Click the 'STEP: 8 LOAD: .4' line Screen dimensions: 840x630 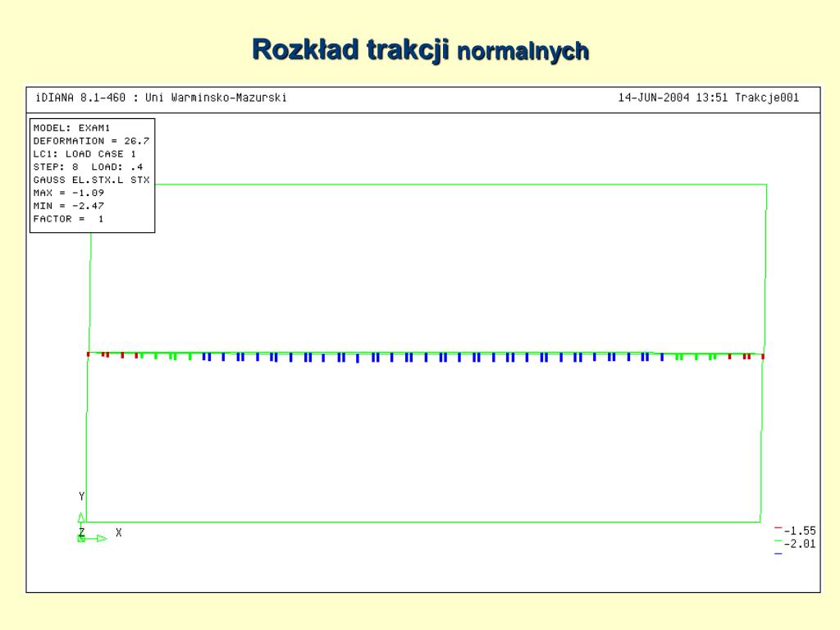[x=88, y=167]
